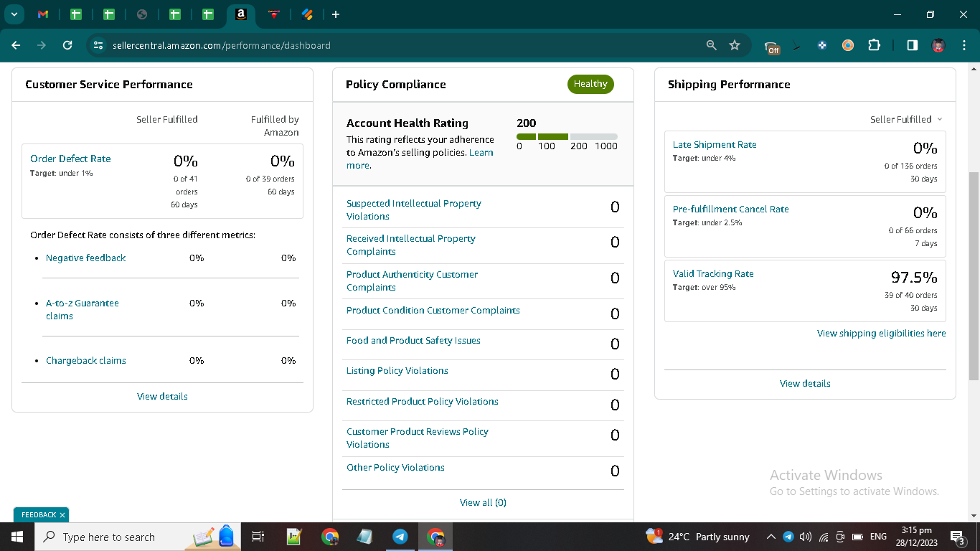980x551 pixels.
Task: Click the blue cross-shaped extension icon
Action: coord(822,45)
